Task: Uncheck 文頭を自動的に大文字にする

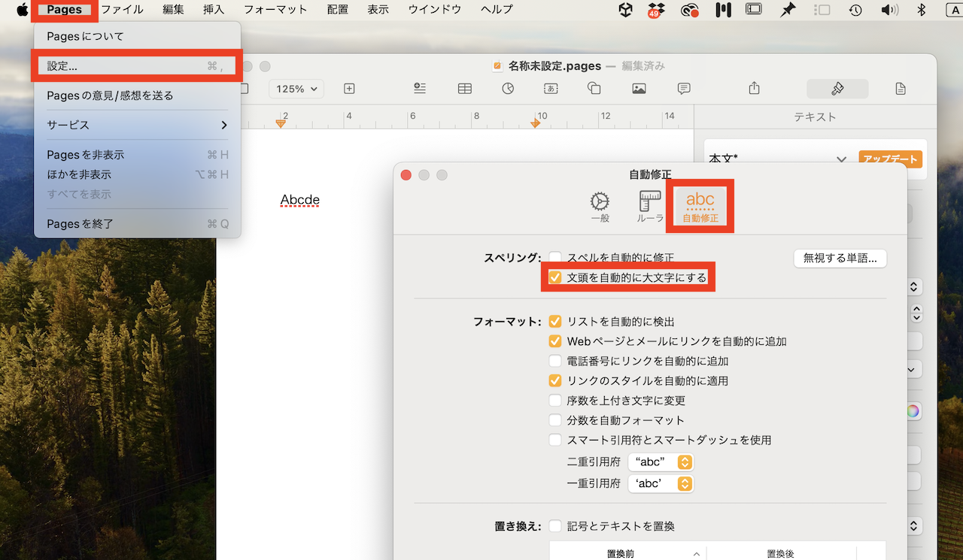Action: click(x=555, y=277)
